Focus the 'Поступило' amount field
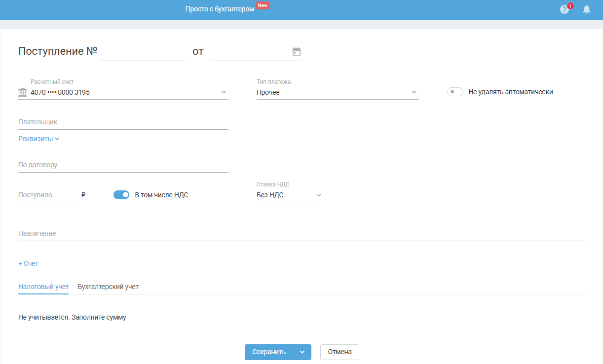 (48, 195)
